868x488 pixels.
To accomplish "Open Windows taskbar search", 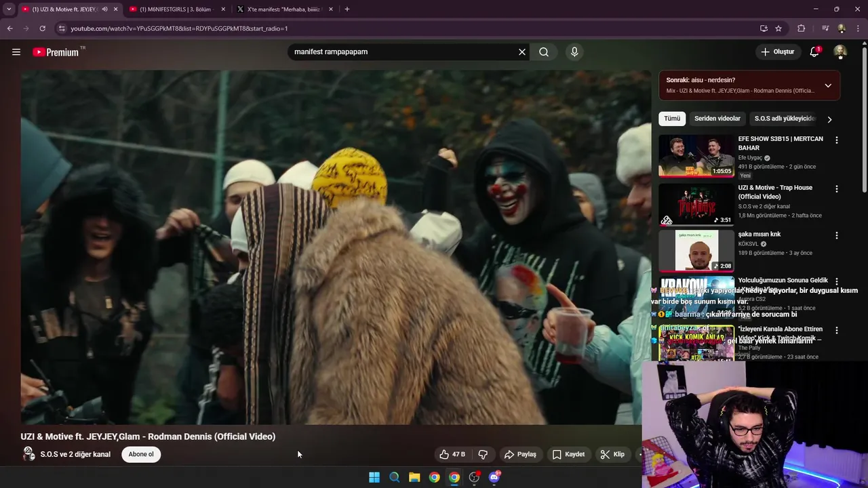I will 394,477.
